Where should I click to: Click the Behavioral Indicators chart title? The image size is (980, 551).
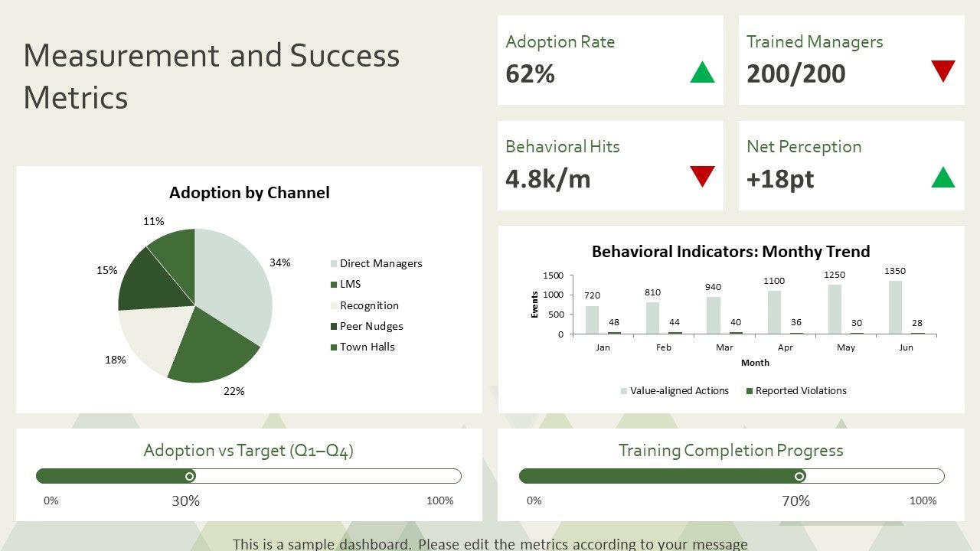(731, 252)
